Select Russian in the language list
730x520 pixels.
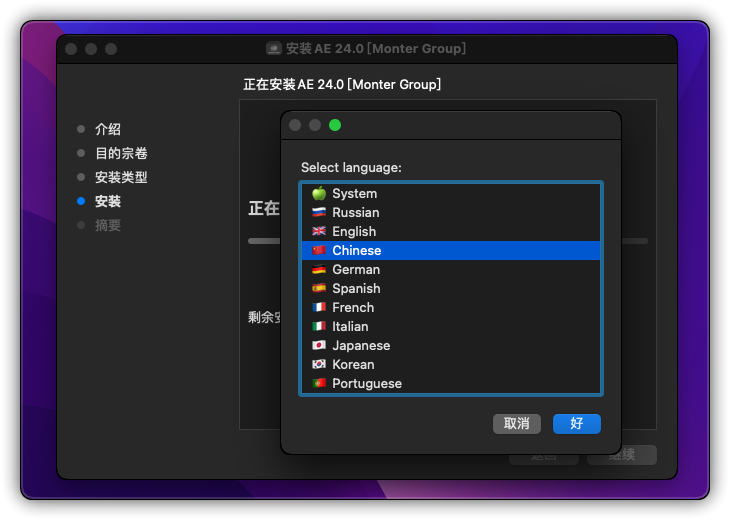(x=451, y=212)
